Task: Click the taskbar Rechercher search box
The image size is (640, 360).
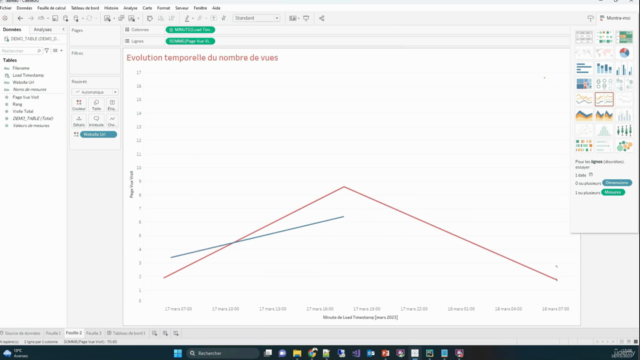Action: pos(223,353)
